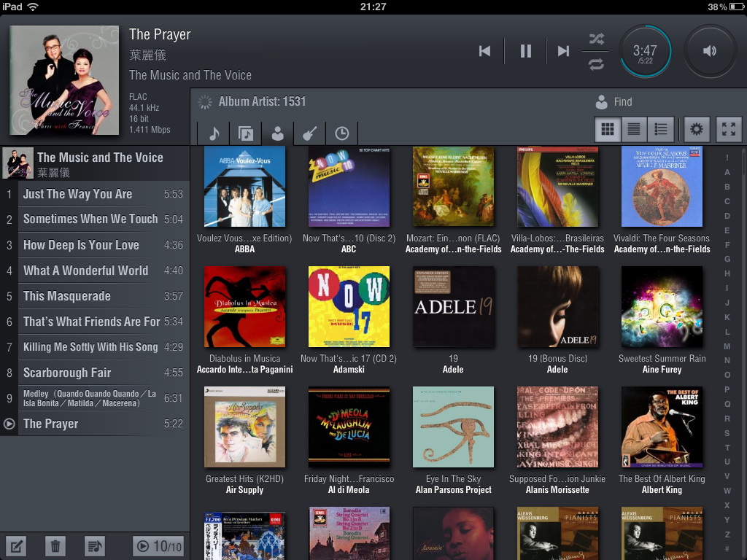Play track Killing Me Softly With His Song

click(x=95, y=346)
